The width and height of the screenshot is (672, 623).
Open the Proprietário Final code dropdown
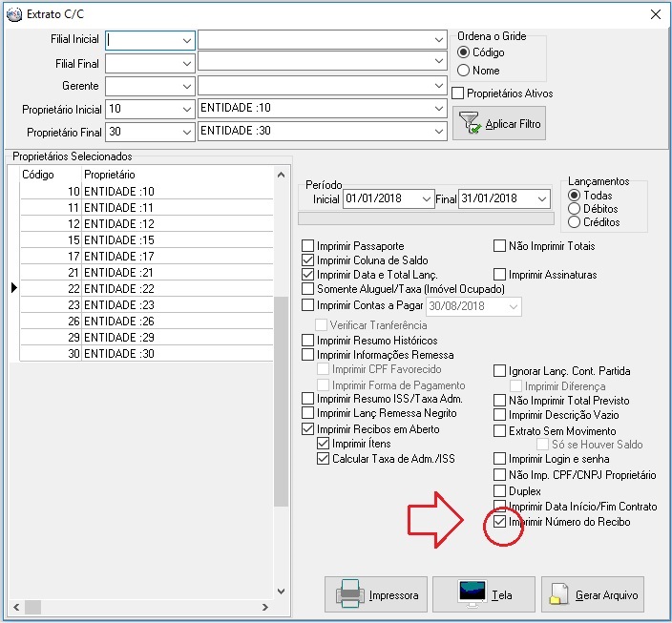click(x=186, y=132)
